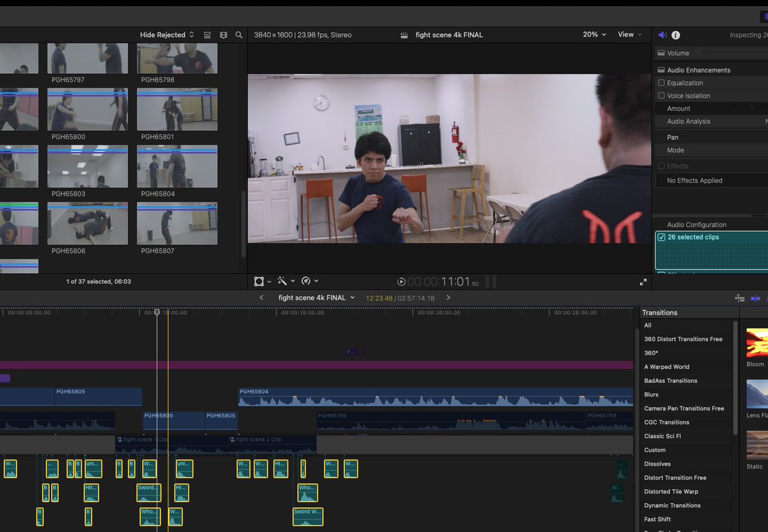Select the Dissolves transition category
This screenshot has height=532, width=768.
coord(657,463)
